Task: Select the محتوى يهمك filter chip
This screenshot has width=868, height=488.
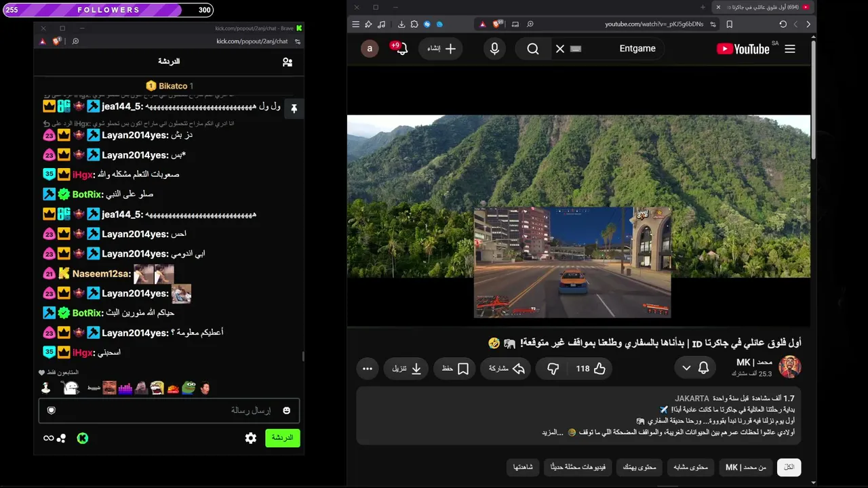Action: 639,468
